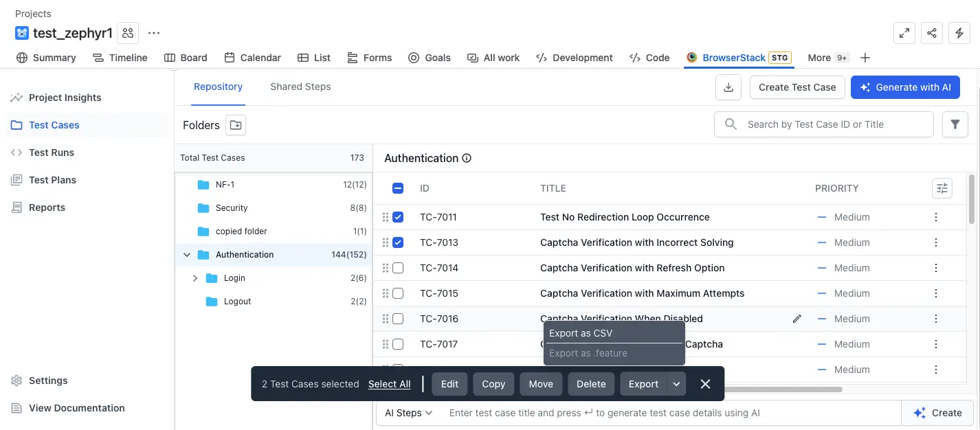Open the AI Steps dropdown
Viewport: 980px width, 430px height.
(x=408, y=413)
